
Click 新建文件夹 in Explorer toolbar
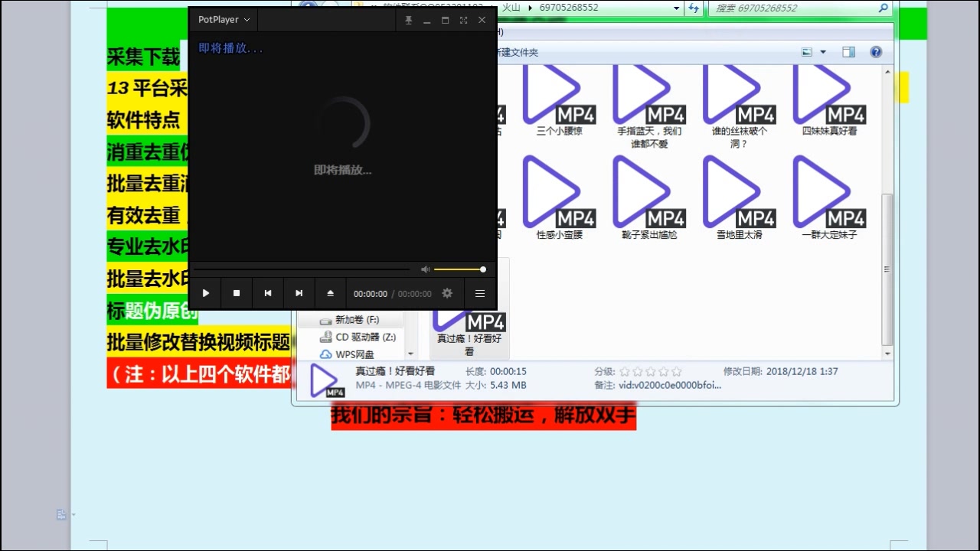pyautogui.click(x=518, y=52)
